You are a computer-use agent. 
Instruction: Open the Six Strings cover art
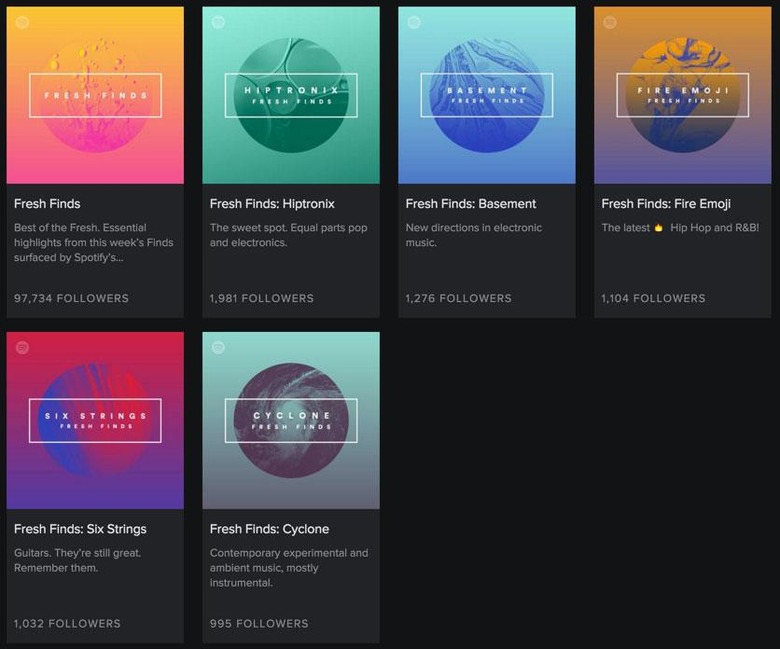pyautogui.click(x=95, y=420)
